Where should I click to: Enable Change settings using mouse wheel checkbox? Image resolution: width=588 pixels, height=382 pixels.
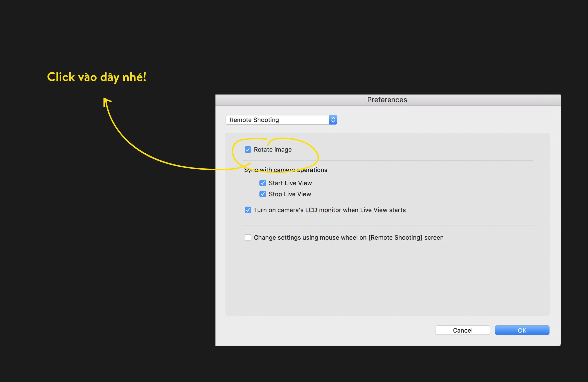pyautogui.click(x=248, y=237)
